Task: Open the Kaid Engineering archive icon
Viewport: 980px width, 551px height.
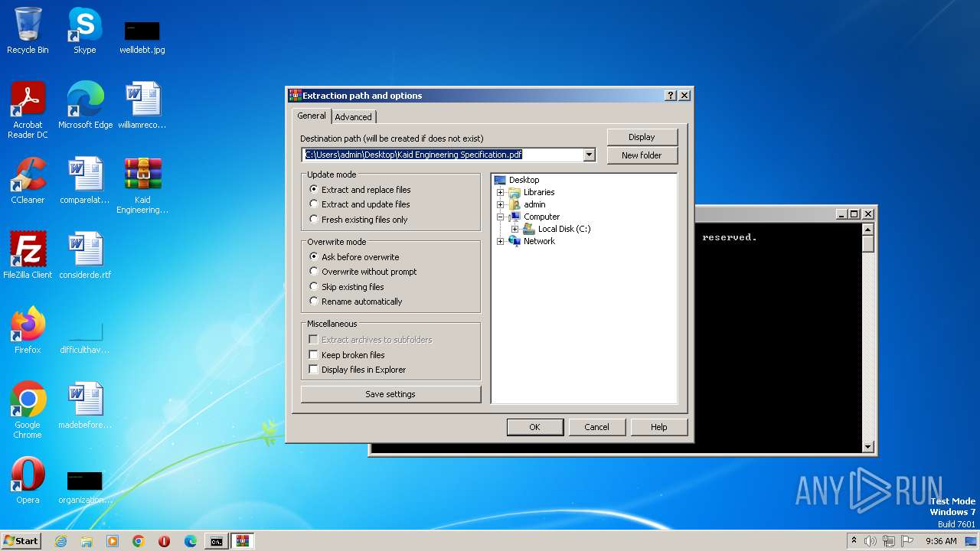Action: (142, 185)
